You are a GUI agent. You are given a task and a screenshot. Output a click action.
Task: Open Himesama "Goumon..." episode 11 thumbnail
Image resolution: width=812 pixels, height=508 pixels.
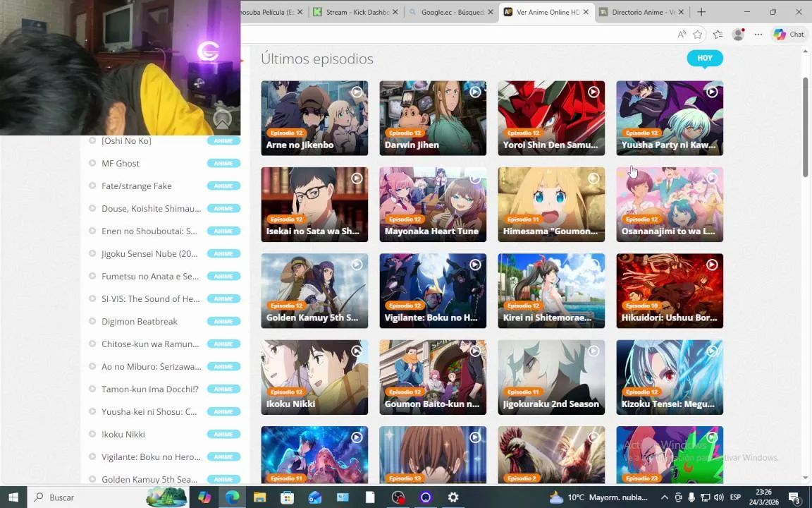(551, 204)
